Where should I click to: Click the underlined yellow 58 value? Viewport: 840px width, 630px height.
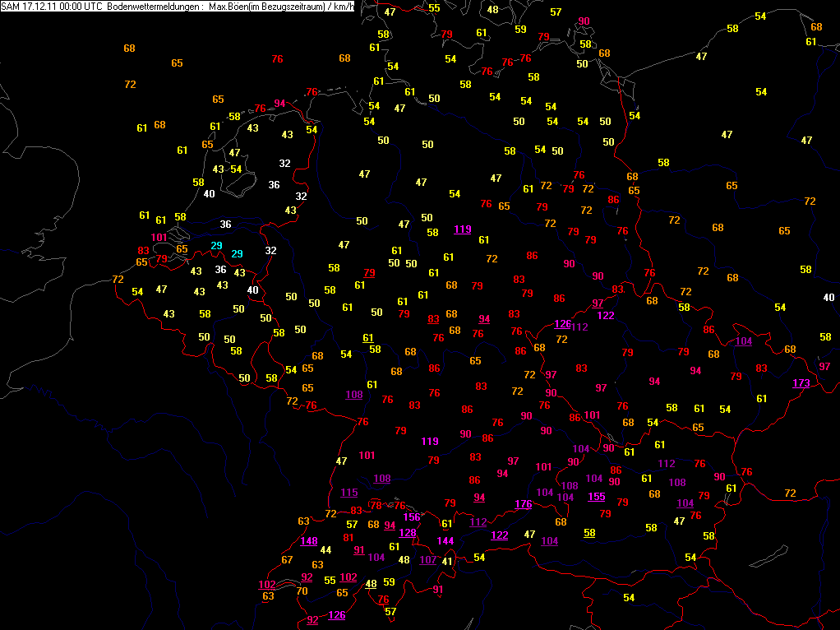pyautogui.click(x=589, y=532)
